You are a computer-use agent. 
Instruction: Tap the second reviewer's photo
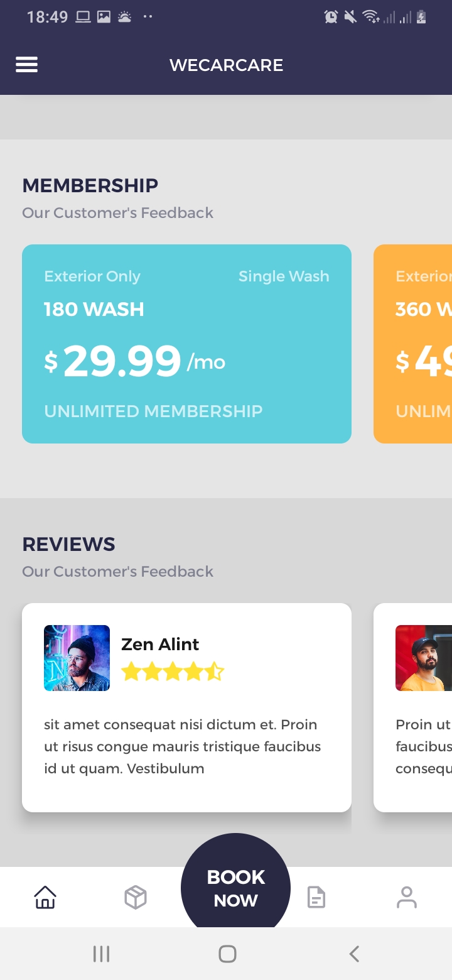[424, 658]
